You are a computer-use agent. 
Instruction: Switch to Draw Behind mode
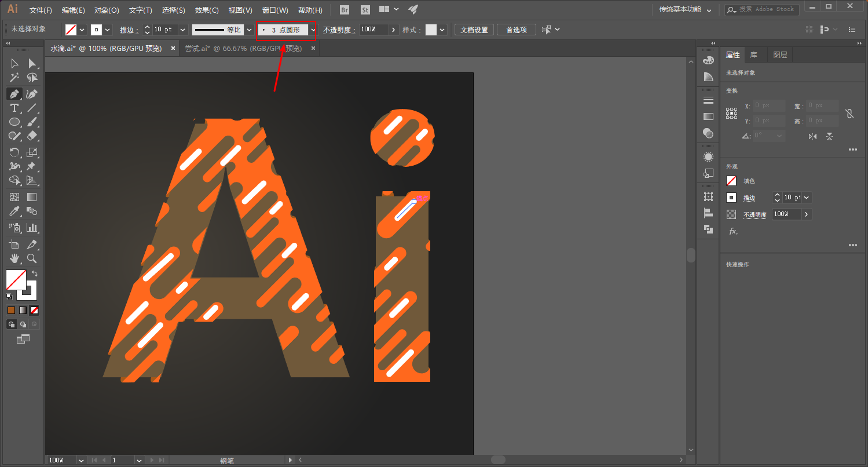23,324
